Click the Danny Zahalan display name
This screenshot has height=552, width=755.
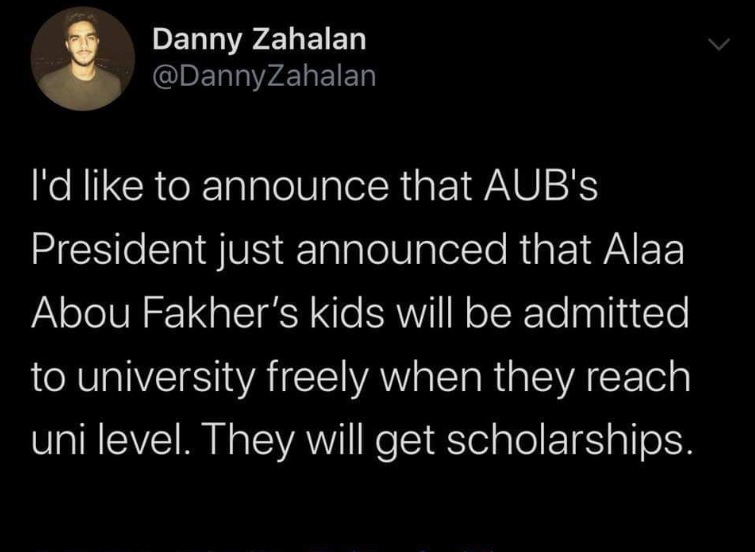point(260,39)
